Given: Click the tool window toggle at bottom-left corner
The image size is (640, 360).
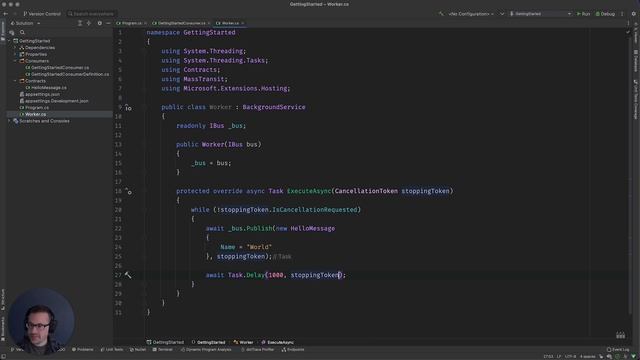Looking at the screenshot, I should pyautogui.click(x=3, y=357).
